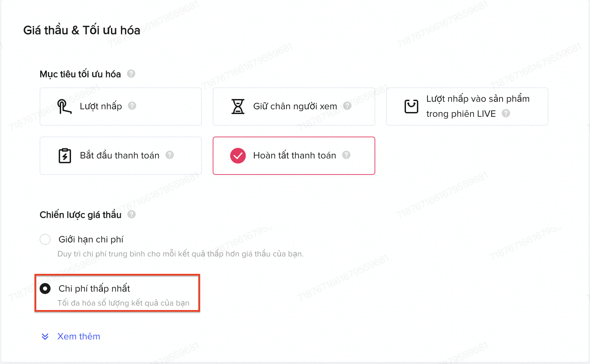590x364 pixels.
Task: Select the Giới hạn chi phí radio button
Action: pos(45,239)
